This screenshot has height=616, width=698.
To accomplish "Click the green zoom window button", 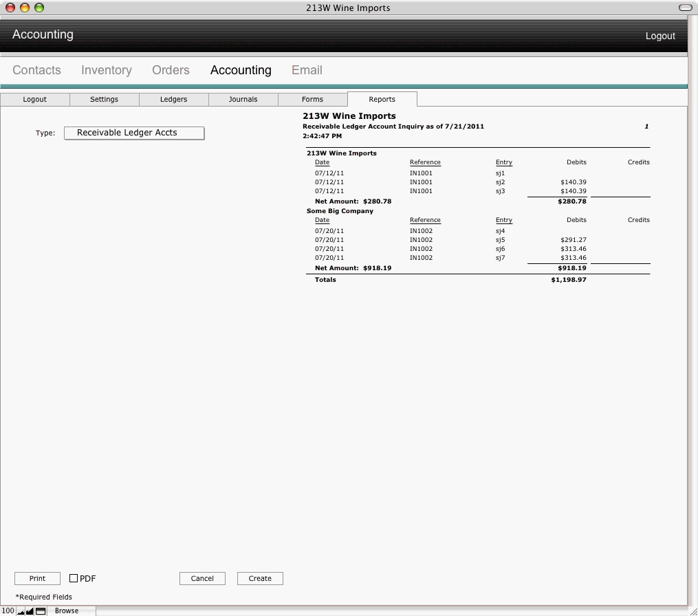I will coord(39,8).
